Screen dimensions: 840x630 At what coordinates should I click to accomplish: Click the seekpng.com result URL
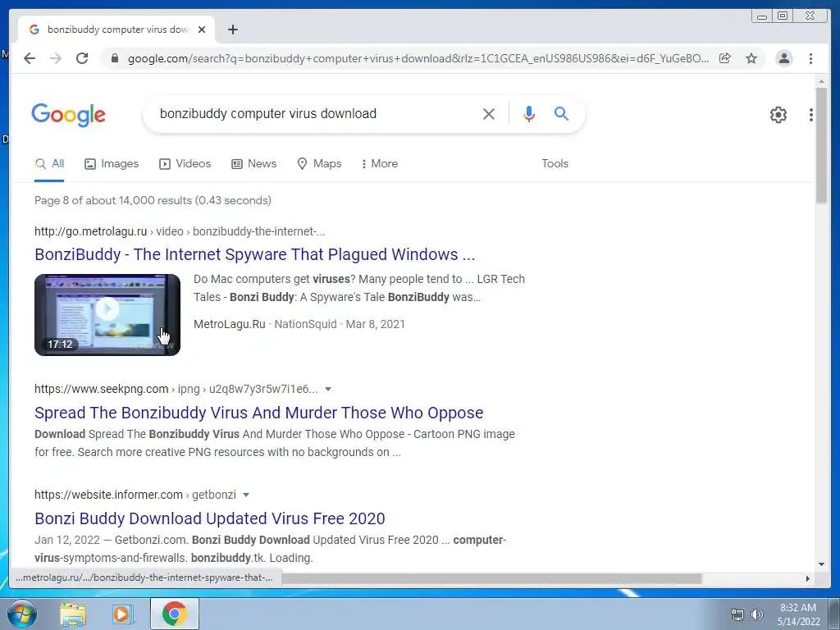pyautogui.click(x=176, y=389)
